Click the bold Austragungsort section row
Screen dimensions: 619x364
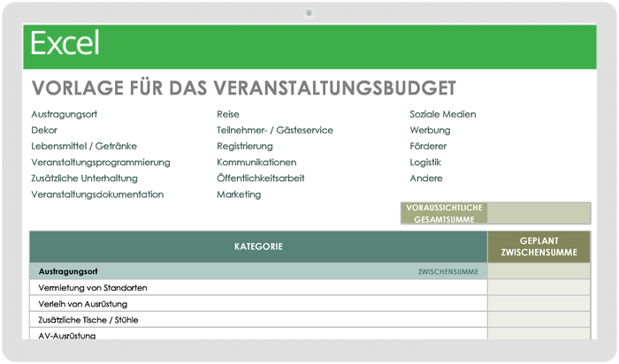tap(258, 272)
